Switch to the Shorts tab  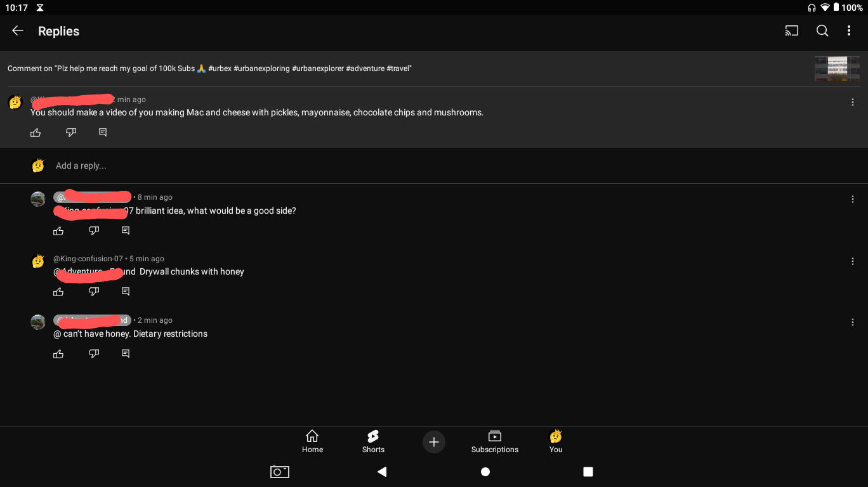(x=373, y=441)
